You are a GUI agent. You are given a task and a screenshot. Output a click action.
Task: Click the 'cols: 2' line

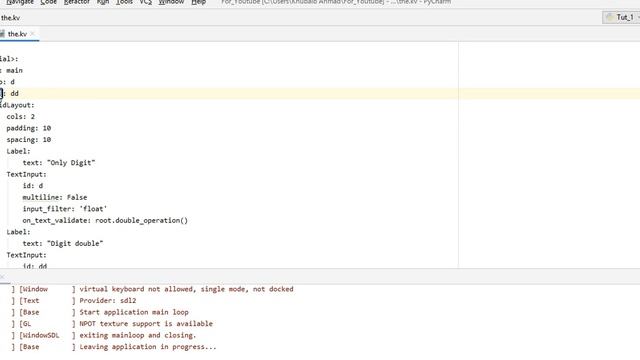(20, 117)
